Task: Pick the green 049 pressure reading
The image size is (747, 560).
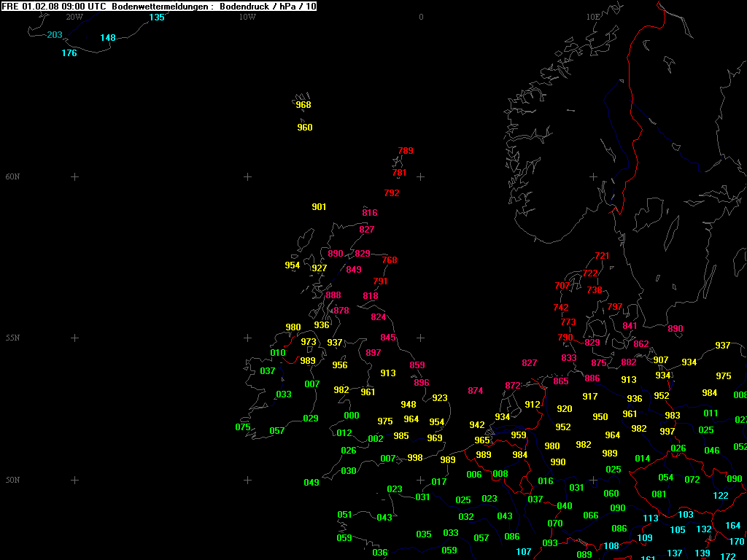Action: tap(311, 483)
